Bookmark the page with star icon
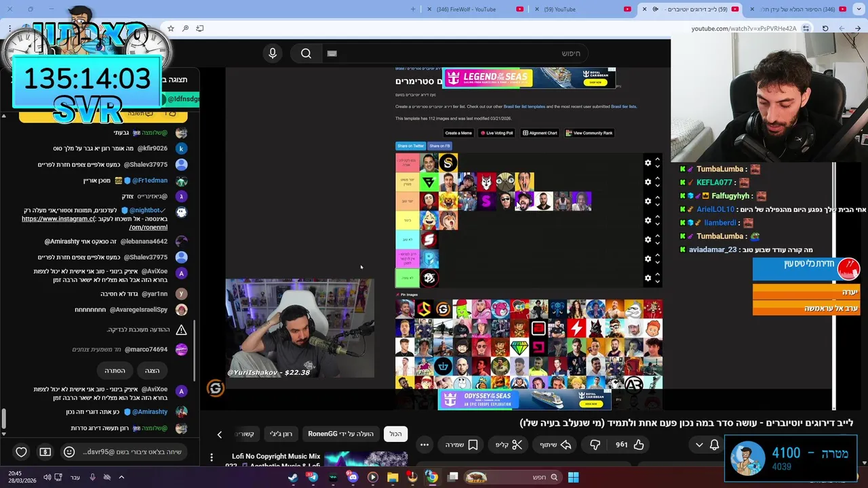Screen dimensions: 868x488 tap(171, 28)
